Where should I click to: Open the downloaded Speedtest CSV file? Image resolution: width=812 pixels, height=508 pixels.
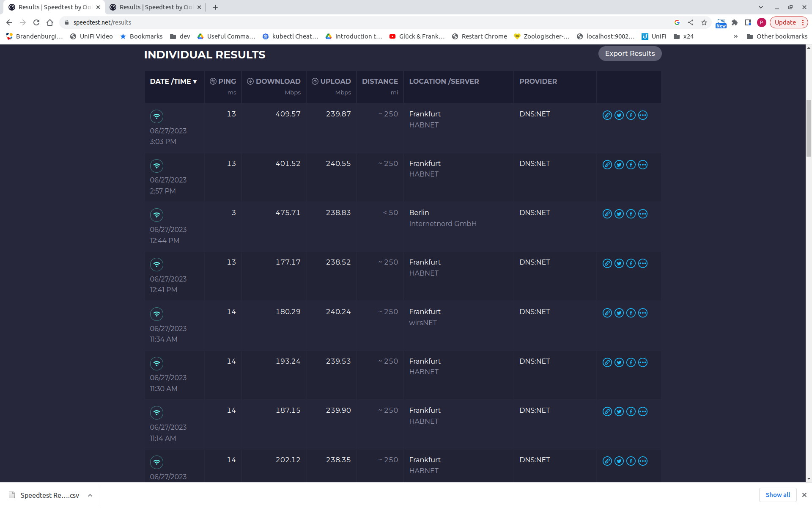(44, 495)
